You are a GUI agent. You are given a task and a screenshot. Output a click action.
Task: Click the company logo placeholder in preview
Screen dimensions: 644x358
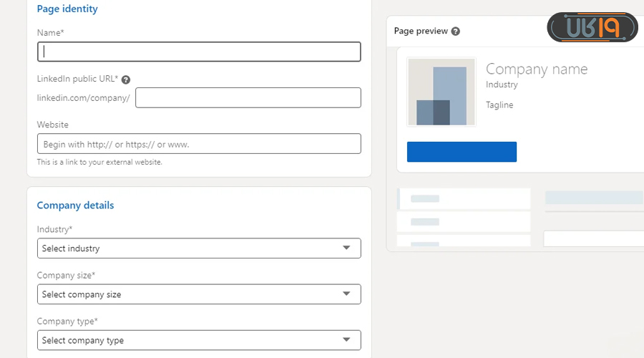coord(441,92)
